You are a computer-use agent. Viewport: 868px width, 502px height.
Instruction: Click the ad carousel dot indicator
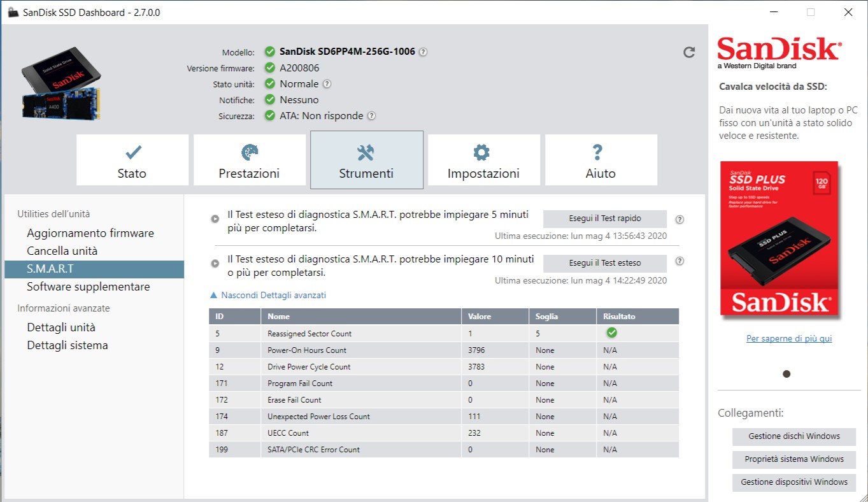coord(786,374)
